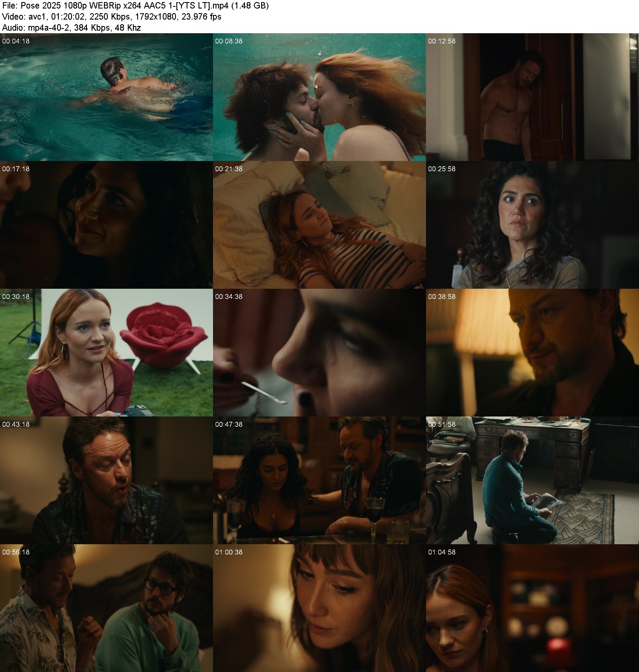Open the frame timestamped 00:21:38
Screen dimensions: 639x672
pos(319,225)
